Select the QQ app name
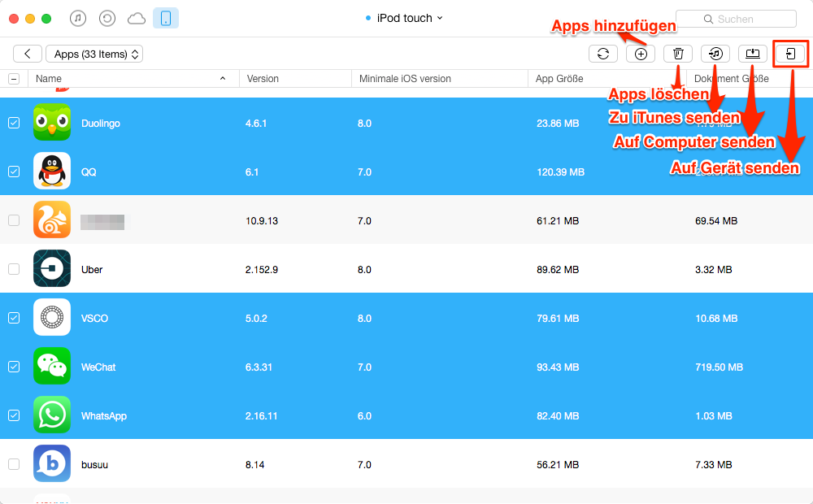Screen dimensions: 813x504 point(89,172)
